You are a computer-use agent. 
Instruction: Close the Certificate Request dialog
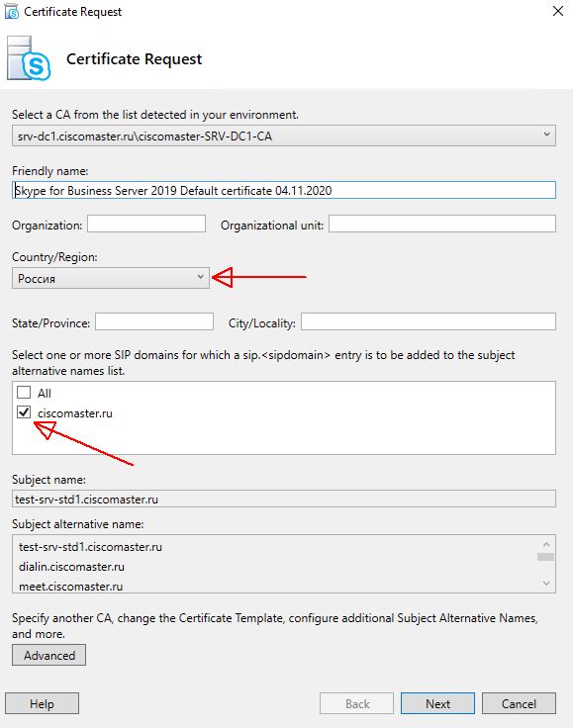tap(558, 11)
